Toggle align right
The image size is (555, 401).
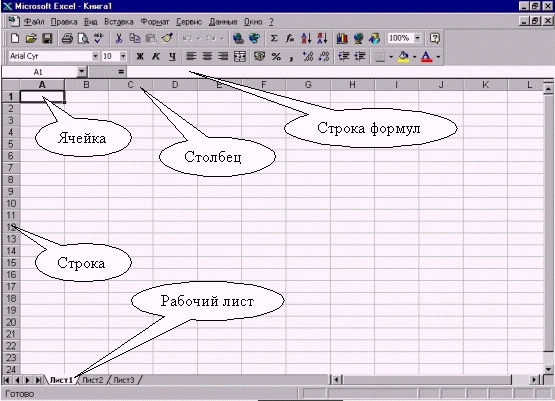point(223,56)
